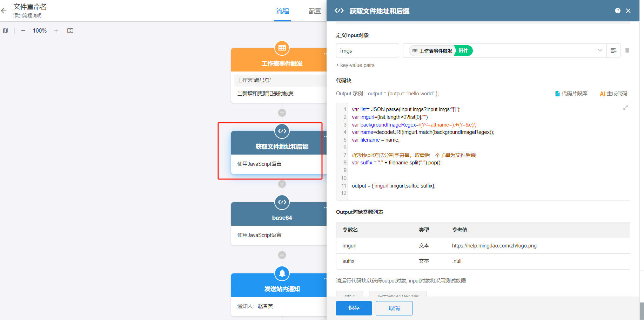Viewport: 644px width, 320px height.
Task: Add key-value pairs to input object
Action: (x=355, y=65)
